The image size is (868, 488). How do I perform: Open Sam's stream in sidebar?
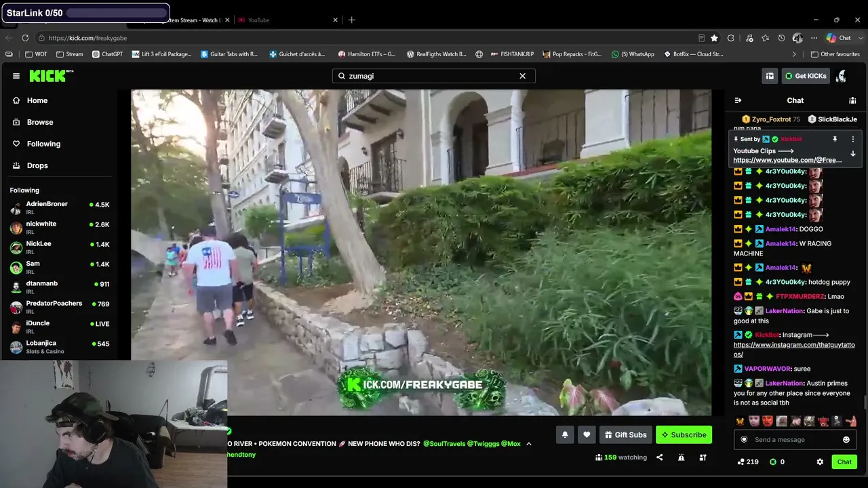(60, 267)
